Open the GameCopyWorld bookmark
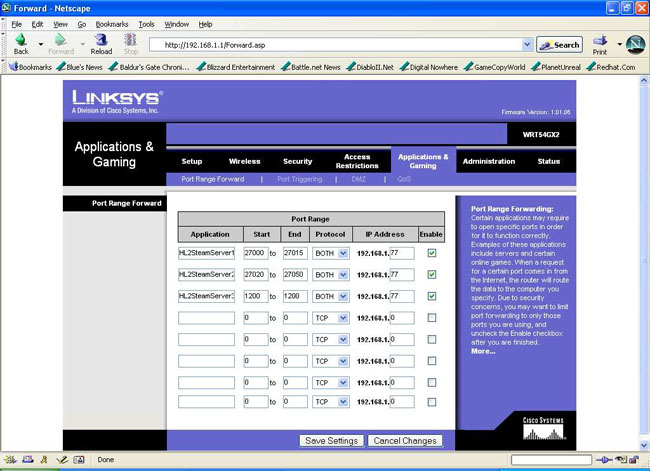 (x=495, y=67)
